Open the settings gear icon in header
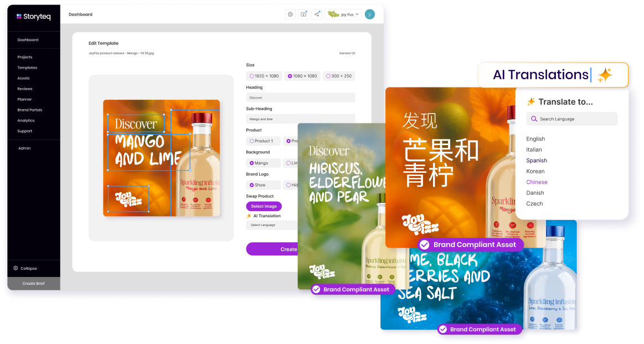The height and width of the screenshot is (344, 644). pyautogui.click(x=290, y=14)
